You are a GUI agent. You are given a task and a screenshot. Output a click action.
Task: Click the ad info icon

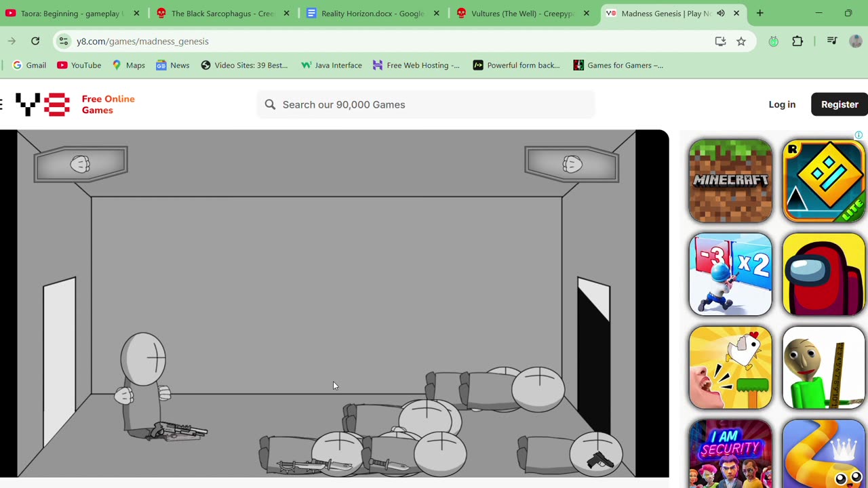(x=859, y=135)
